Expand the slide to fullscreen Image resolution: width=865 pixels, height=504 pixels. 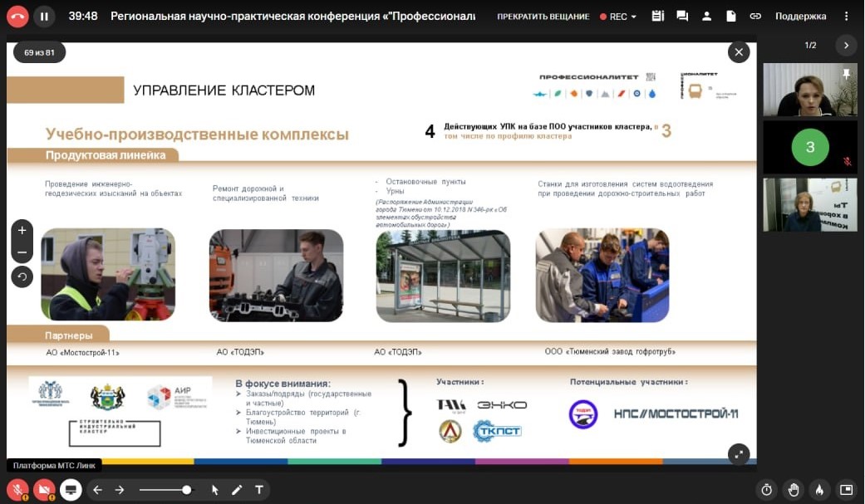(738, 453)
